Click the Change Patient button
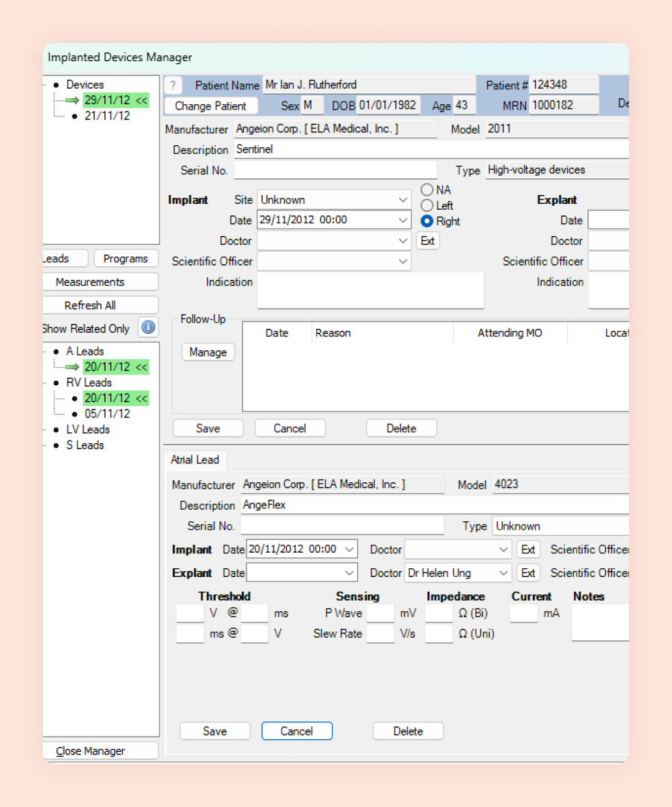 [211, 106]
